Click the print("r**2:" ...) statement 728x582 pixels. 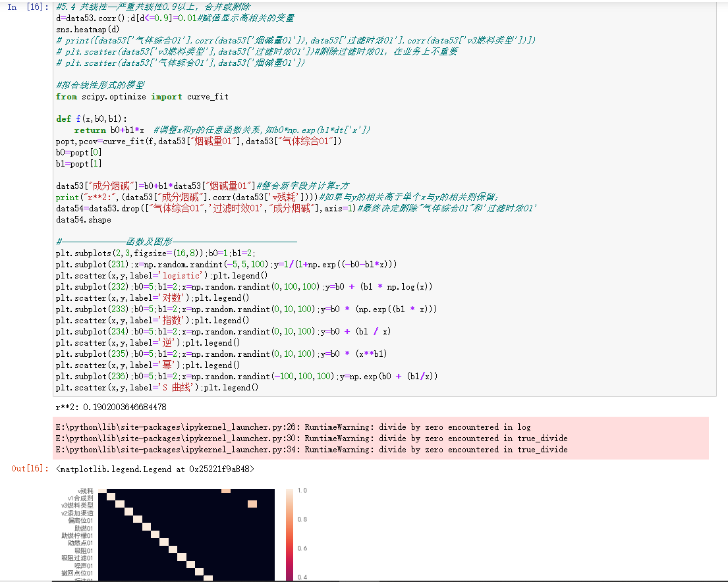pos(277,198)
